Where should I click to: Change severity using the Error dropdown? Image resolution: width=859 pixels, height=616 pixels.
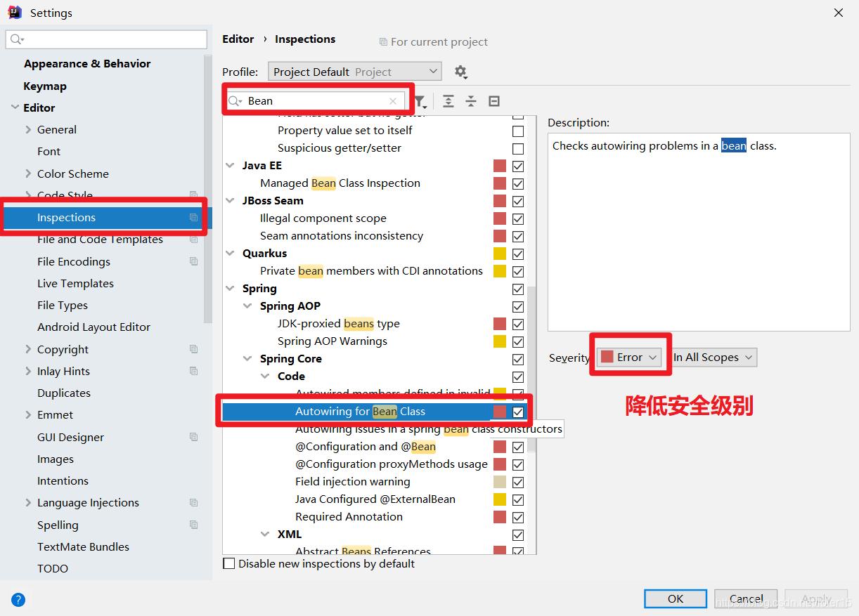(x=629, y=357)
